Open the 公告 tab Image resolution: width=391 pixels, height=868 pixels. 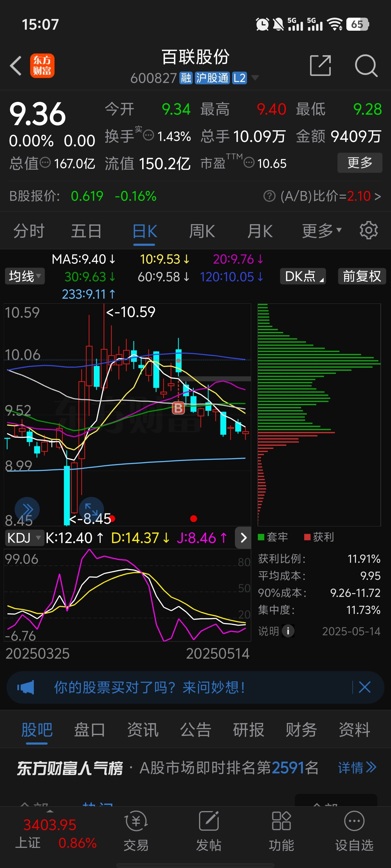pos(196,730)
